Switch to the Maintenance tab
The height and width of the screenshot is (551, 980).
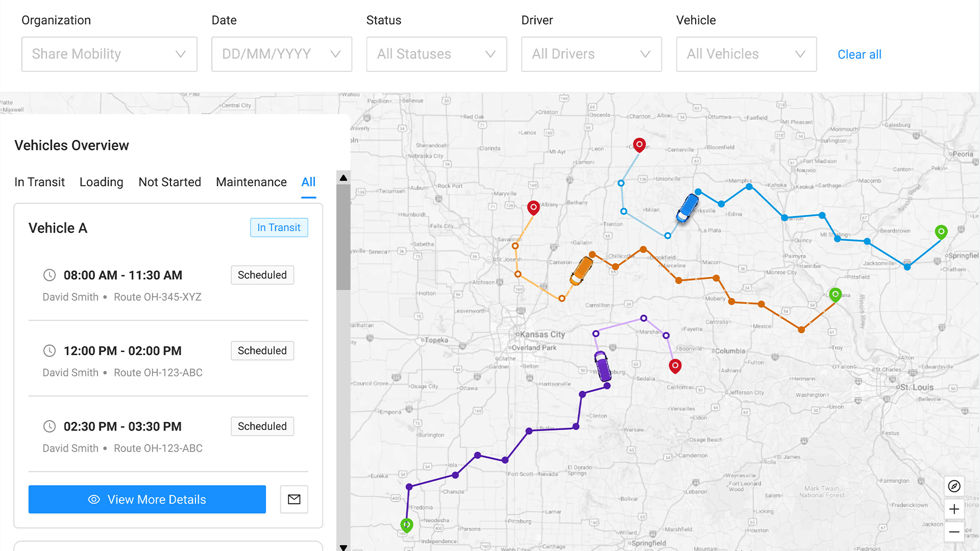[x=251, y=182]
